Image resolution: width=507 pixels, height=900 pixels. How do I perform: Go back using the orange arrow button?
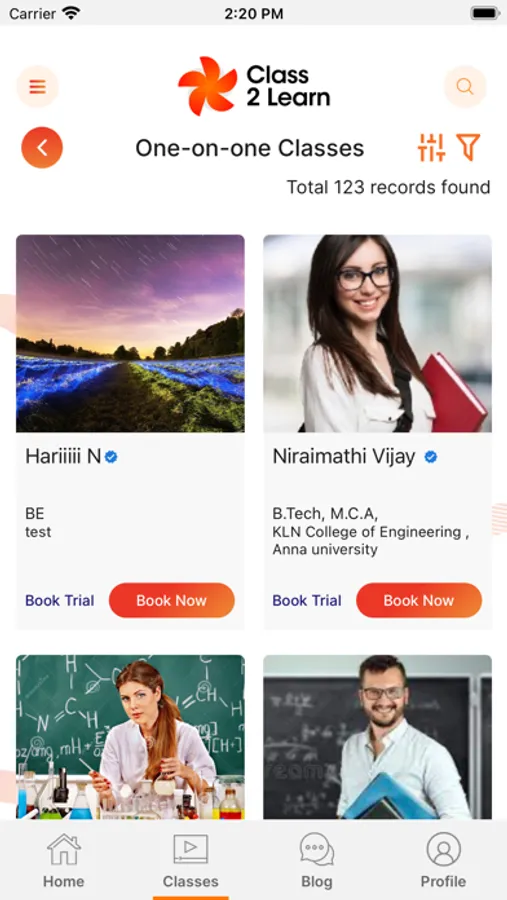coord(42,148)
